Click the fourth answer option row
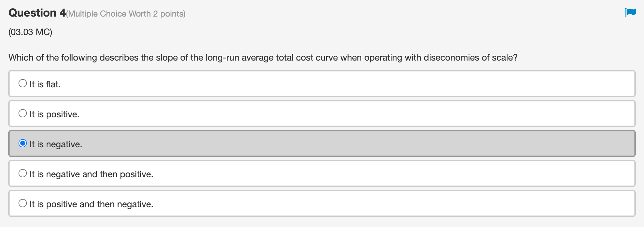The image size is (644, 227). point(319,173)
